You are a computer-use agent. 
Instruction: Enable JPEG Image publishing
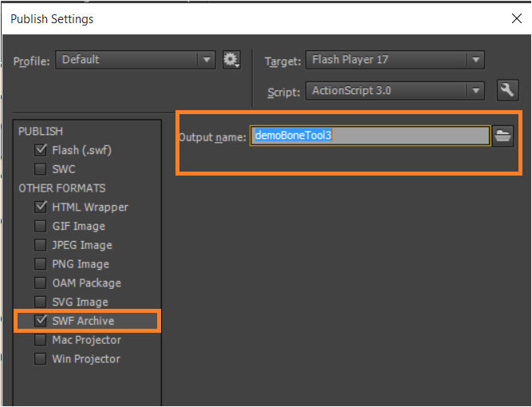[x=41, y=245]
